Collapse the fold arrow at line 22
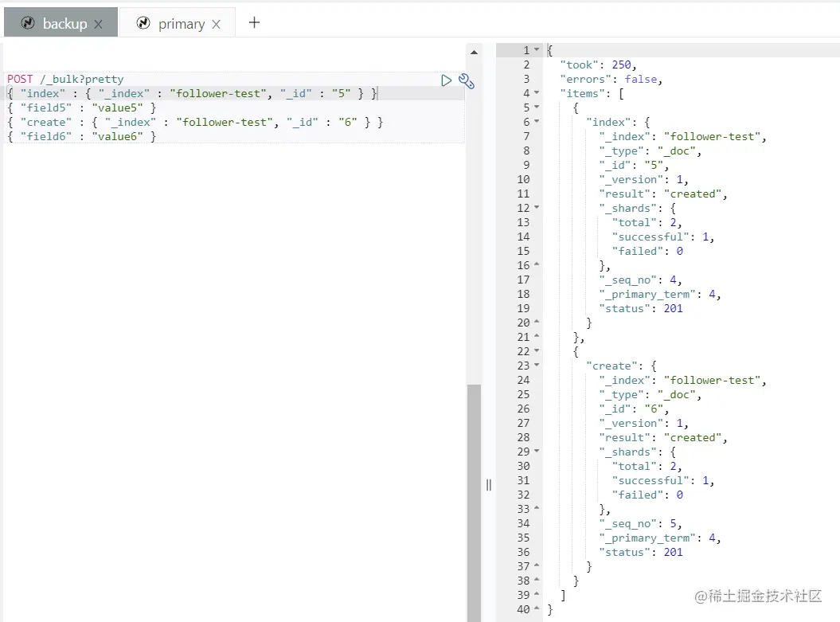Screen dimensions: 840x622 coord(537,351)
